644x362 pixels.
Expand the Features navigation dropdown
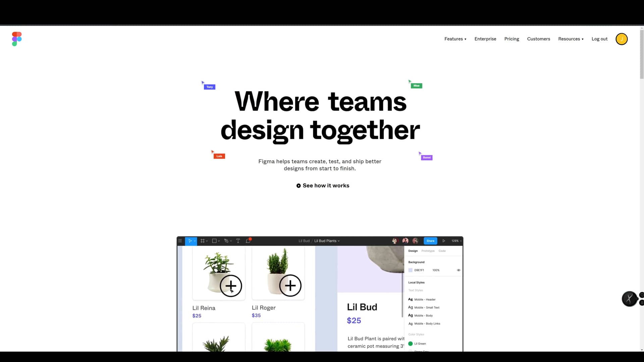tap(455, 39)
